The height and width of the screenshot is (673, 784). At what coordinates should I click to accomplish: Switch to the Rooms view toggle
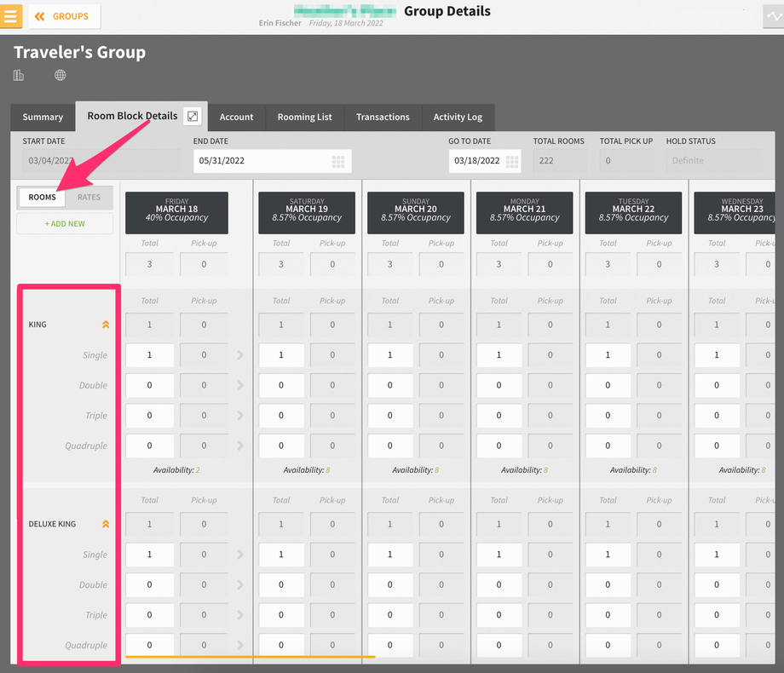pos(42,198)
